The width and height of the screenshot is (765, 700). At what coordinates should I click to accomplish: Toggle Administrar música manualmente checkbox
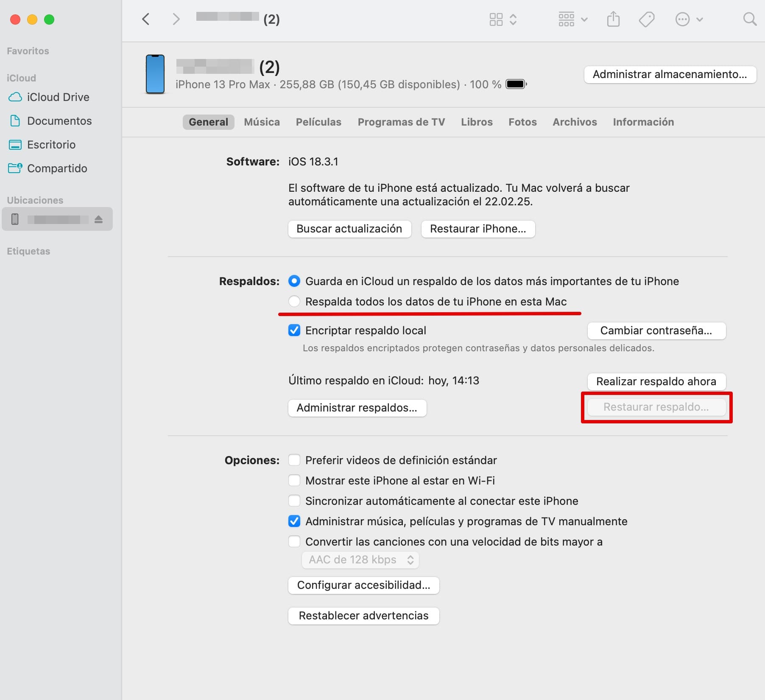tap(294, 521)
